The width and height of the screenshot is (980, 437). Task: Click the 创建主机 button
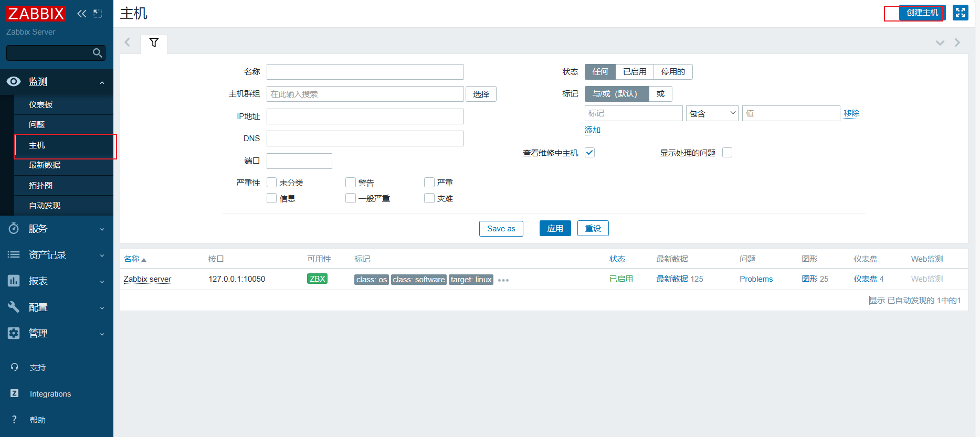pos(922,13)
